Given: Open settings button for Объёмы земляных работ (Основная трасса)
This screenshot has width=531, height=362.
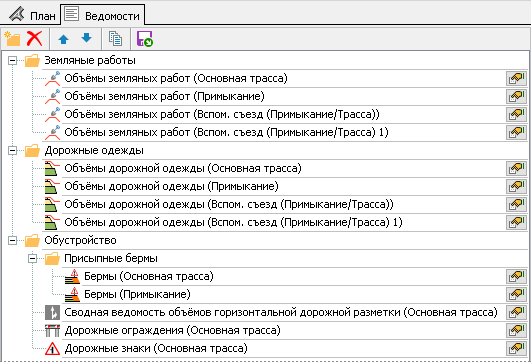Looking at the screenshot, I should (x=516, y=79).
